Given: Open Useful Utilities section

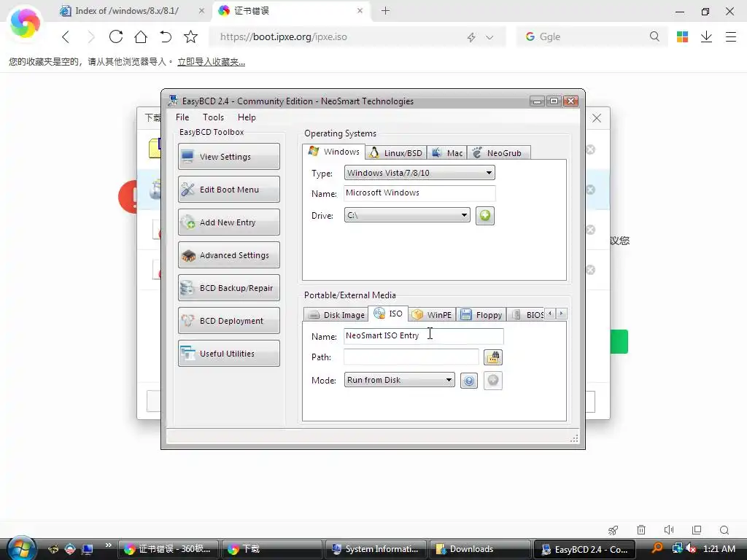Looking at the screenshot, I should [x=228, y=354].
